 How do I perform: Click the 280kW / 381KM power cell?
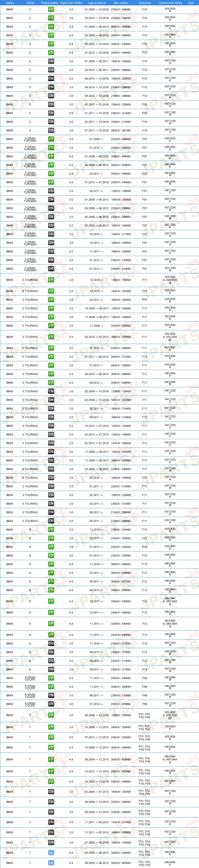pos(121,130)
